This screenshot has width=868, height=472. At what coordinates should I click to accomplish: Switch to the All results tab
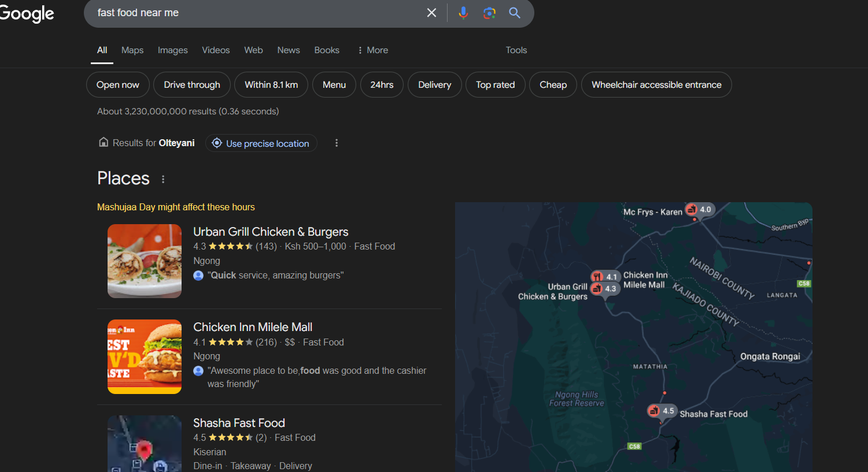pyautogui.click(x=102, y=50)
